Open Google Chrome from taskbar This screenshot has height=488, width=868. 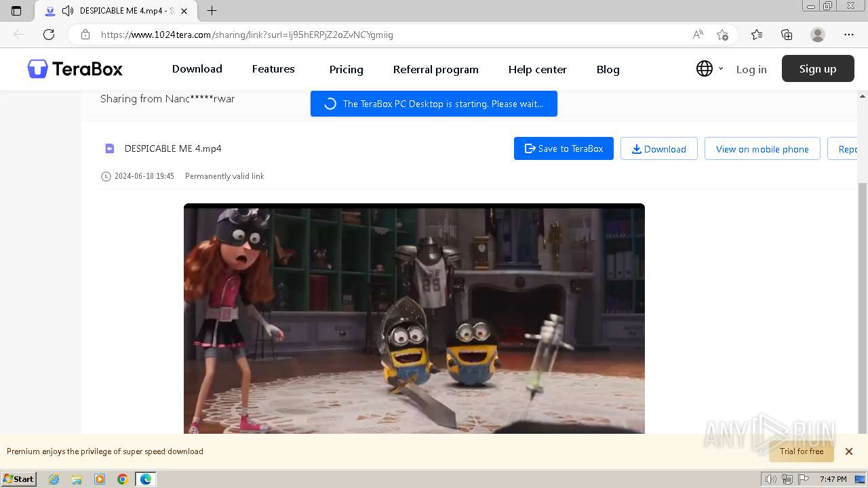(123, 479)
